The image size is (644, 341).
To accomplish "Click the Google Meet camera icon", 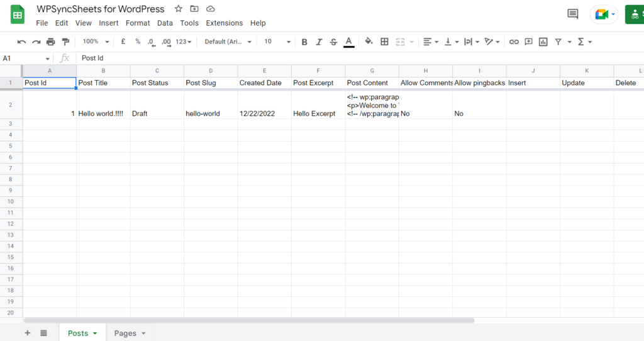I will [602, 14].
